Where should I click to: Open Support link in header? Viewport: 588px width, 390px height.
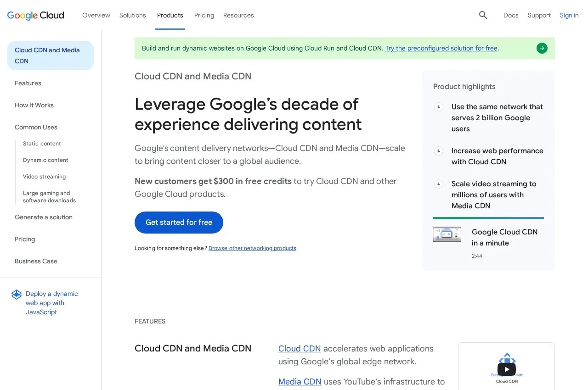click(x=539, y=15)
